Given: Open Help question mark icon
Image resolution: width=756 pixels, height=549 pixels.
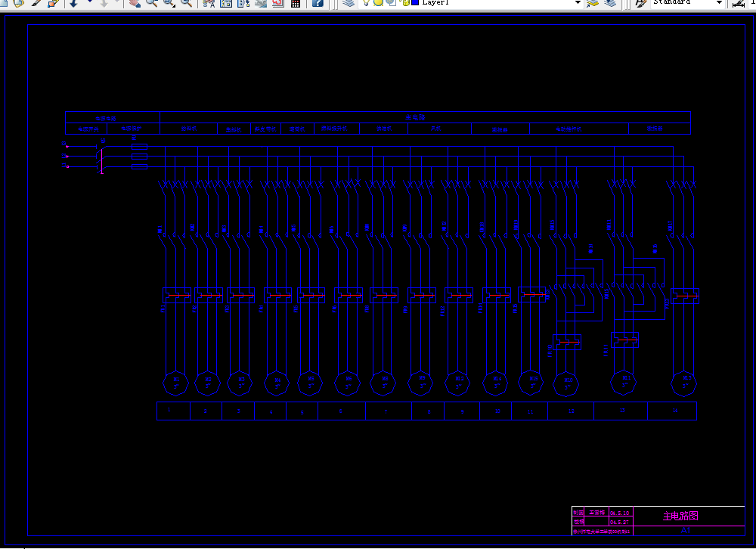Looking at the screenshot, I should (x=318, y=3).
